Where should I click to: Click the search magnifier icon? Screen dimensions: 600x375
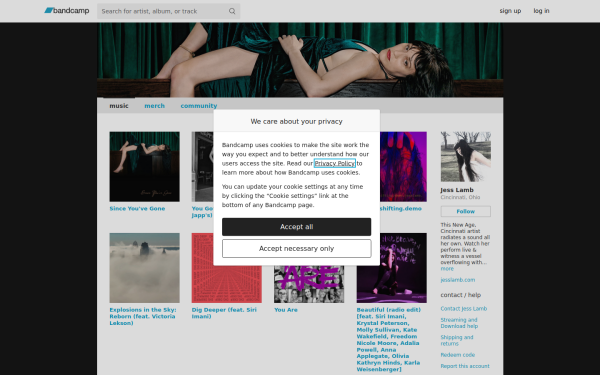(x=232, y=11)
